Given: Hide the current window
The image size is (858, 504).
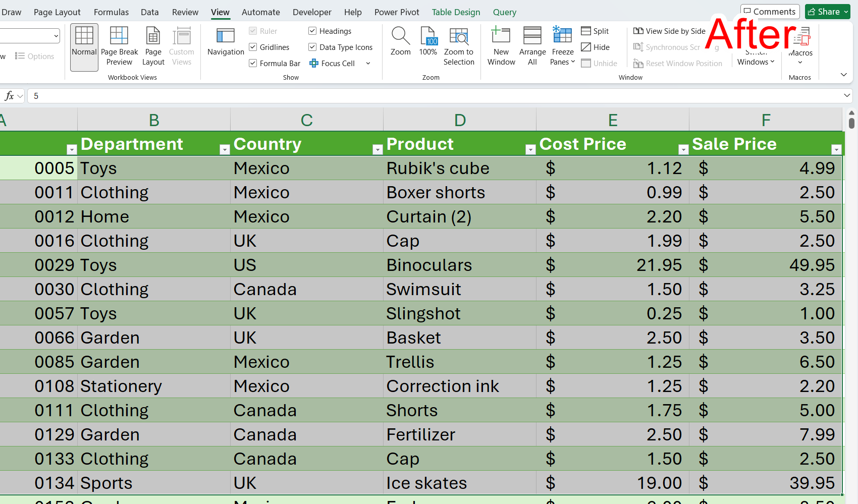Looking at the screenshot, I should click(x=596, y=47).
